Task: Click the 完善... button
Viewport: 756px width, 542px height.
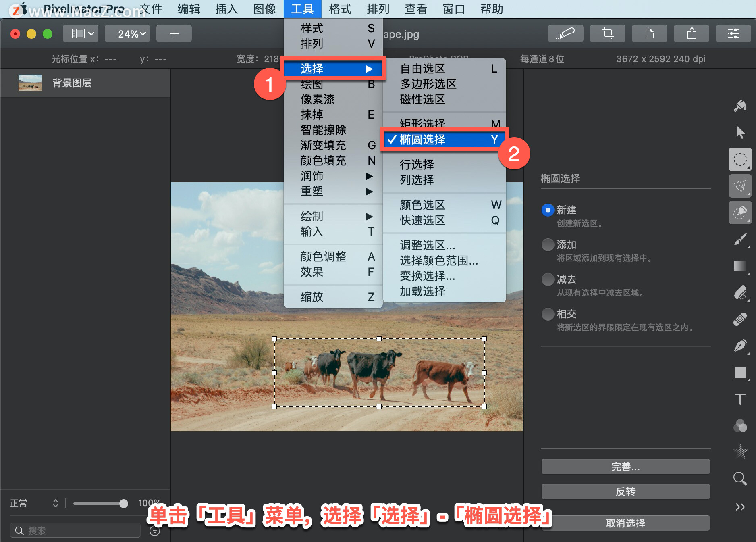Action: [625, 467]
